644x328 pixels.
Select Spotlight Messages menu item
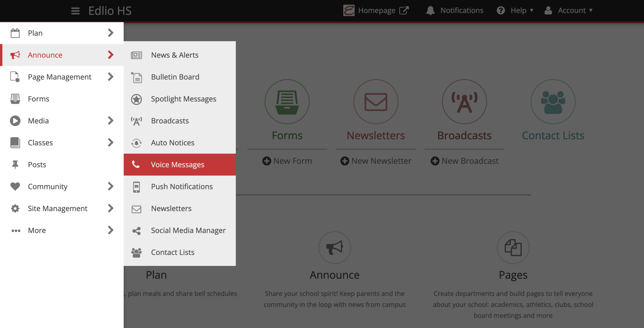[180, 99]
